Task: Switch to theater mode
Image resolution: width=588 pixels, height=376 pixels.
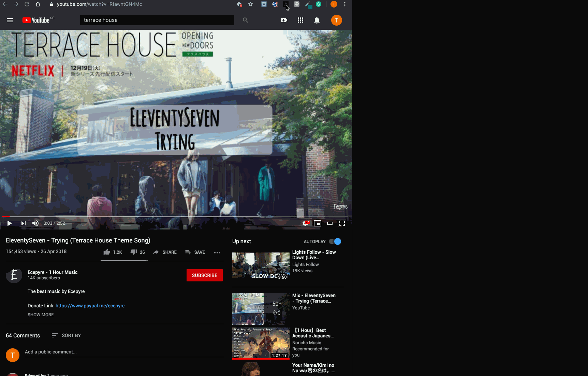Action: pos(330,223)
